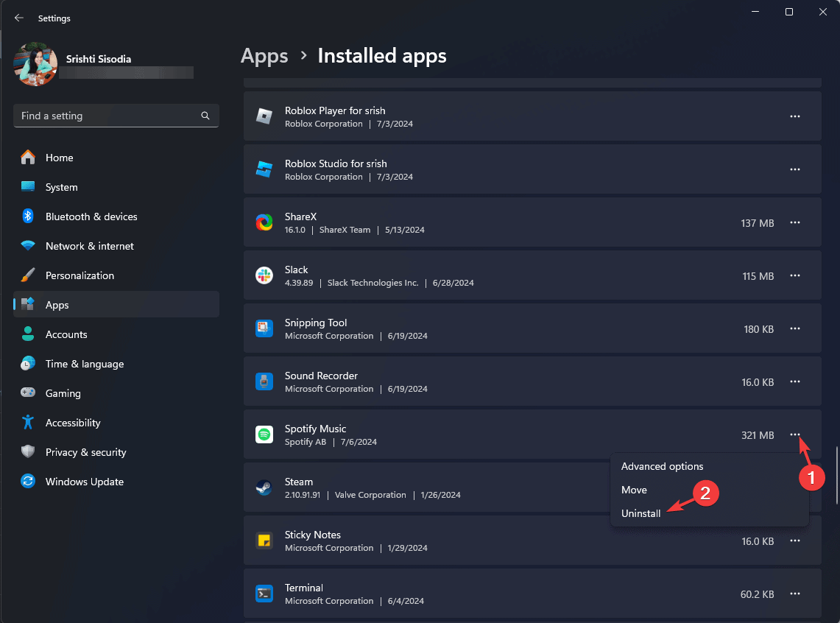Image resolution: width=840 pixels, height=623 pixels.
Task: Open three-dot menu for Slack
Action: tap(795, 275)
